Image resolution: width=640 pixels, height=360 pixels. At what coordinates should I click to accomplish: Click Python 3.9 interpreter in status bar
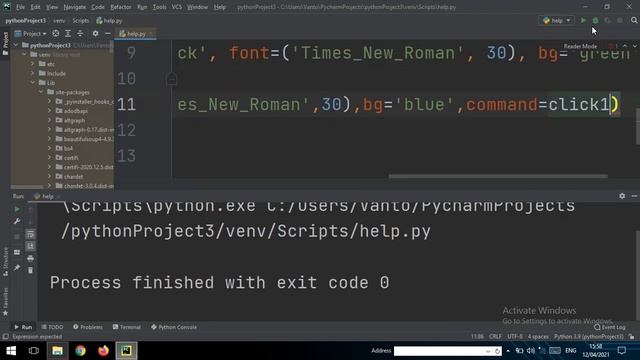pos(589,337)
